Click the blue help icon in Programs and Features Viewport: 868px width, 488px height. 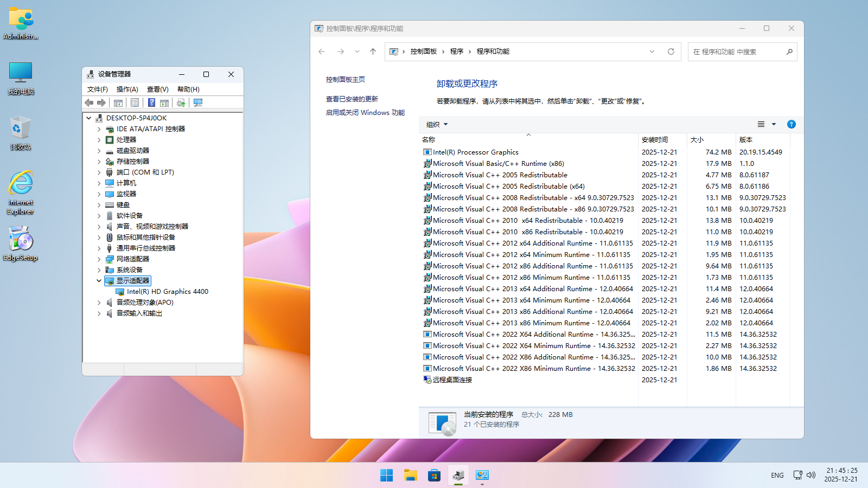(792, 124)
